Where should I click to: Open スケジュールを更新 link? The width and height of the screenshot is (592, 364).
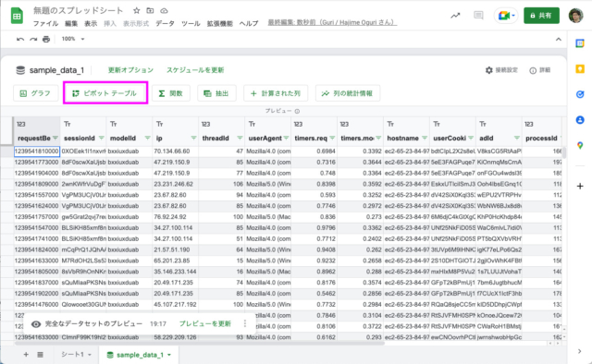pos(195,70)
